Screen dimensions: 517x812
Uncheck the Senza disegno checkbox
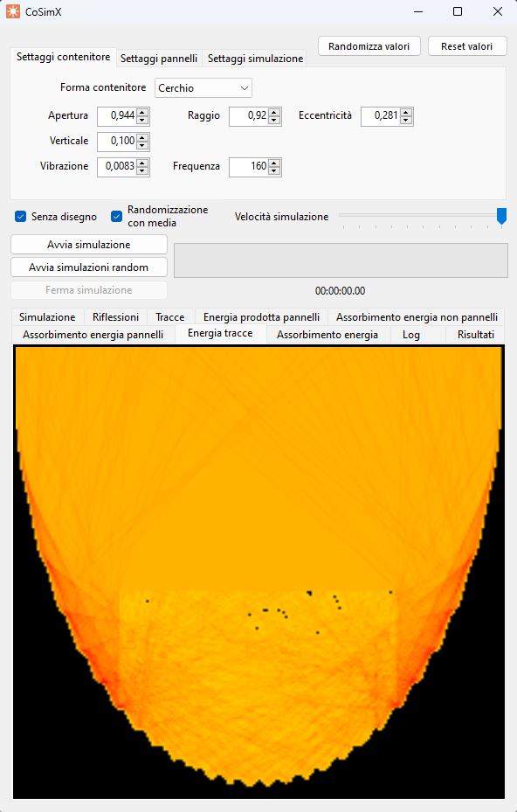pos(21,217)
